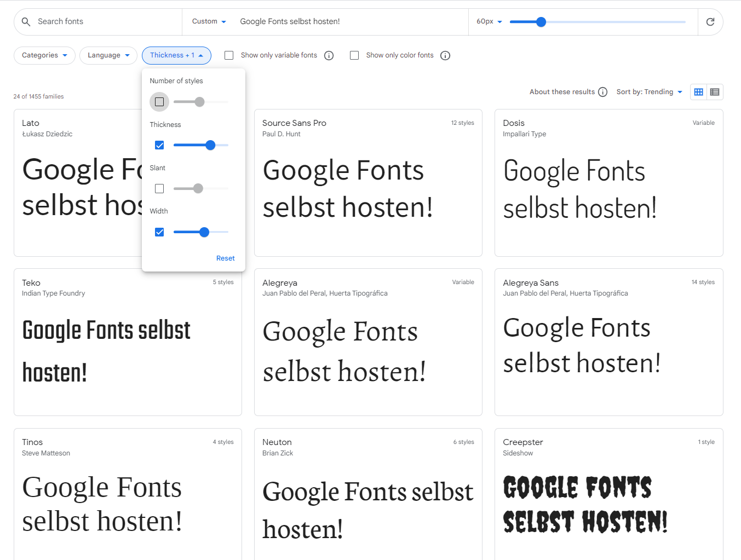The height and width of the screenshot is (560, 741).
Task: Click the search magnifier icon
Action: [x=26, y=22]
